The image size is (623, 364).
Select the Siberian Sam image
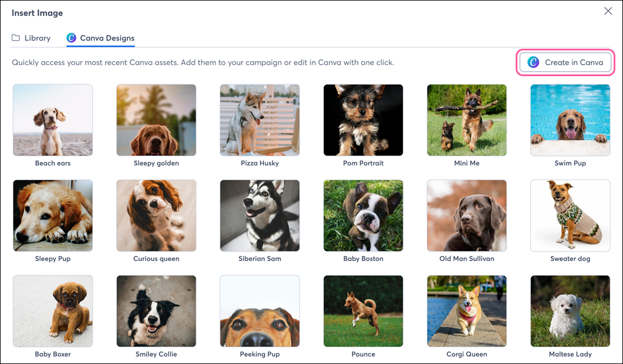pos(259,215)
